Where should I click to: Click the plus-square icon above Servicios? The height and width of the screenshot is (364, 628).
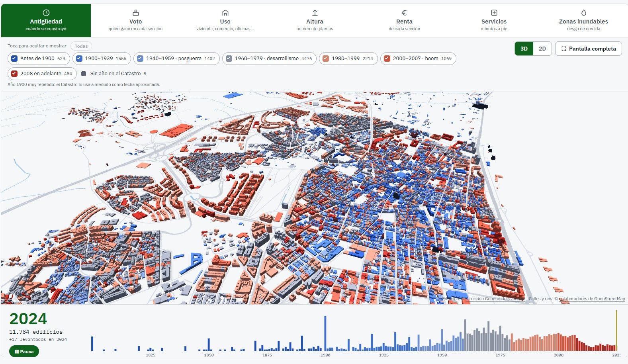point(494,13)
